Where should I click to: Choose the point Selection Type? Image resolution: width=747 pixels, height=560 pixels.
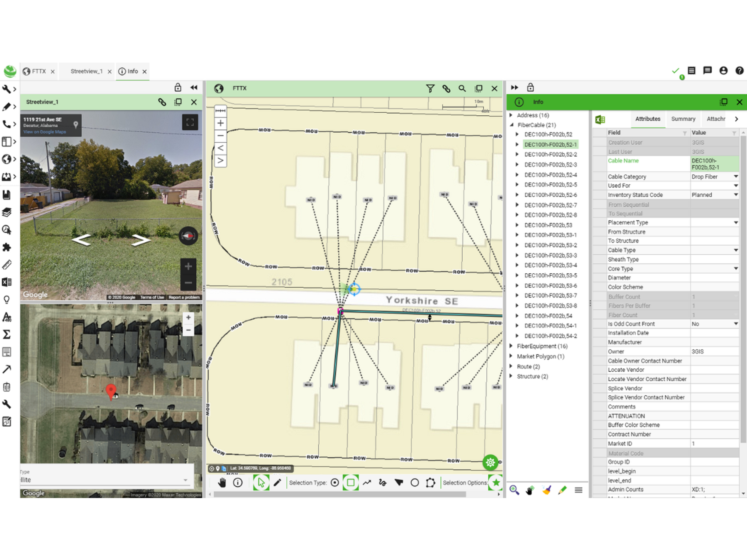coord(335,482)
